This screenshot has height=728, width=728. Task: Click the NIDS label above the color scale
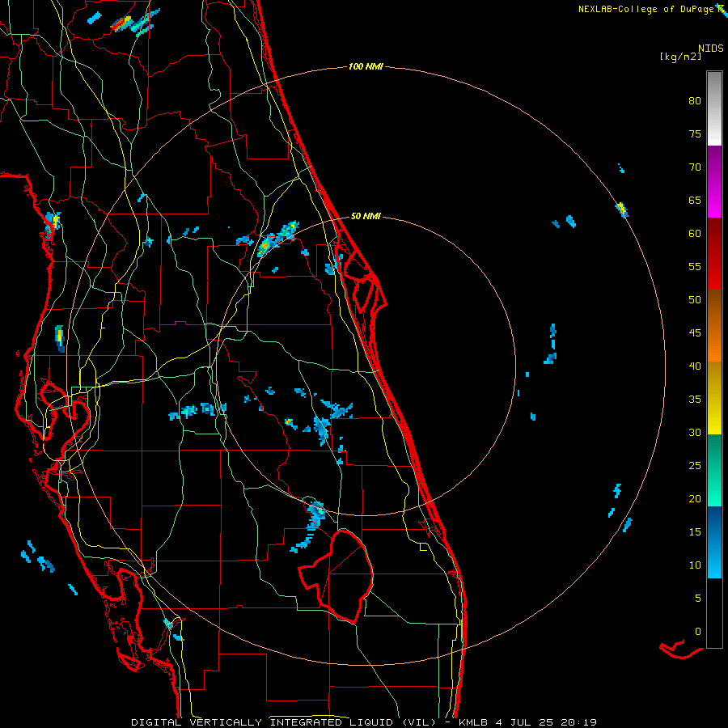click(710, 48)
